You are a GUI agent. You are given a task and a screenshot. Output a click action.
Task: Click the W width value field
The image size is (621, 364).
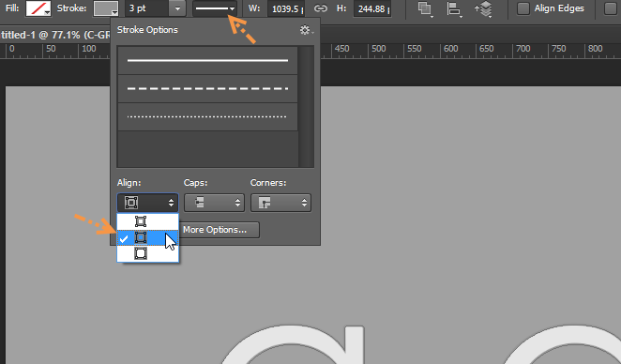point(286,8)
